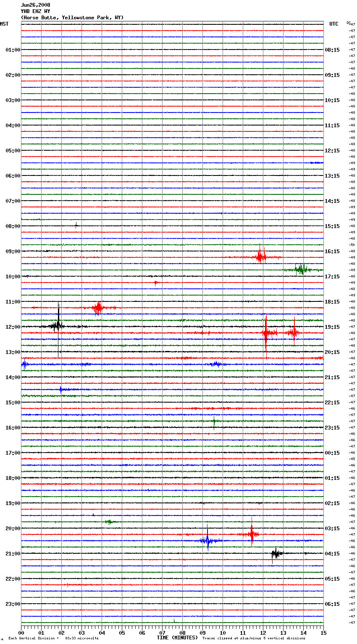The image size is (357, 644).
Task: Select the 01:00 MST row label
Action: coord(13,50)
